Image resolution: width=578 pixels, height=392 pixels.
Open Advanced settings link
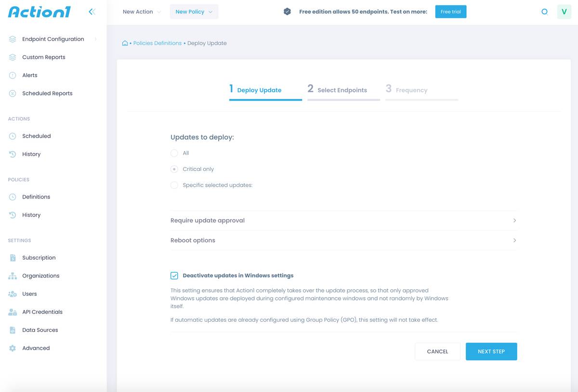coord(36,348)
